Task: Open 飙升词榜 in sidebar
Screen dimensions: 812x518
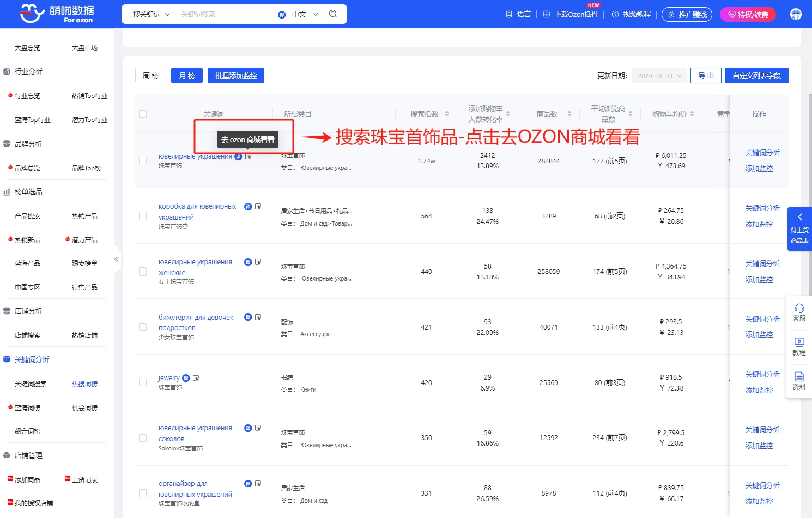Action: coord(27,431)
